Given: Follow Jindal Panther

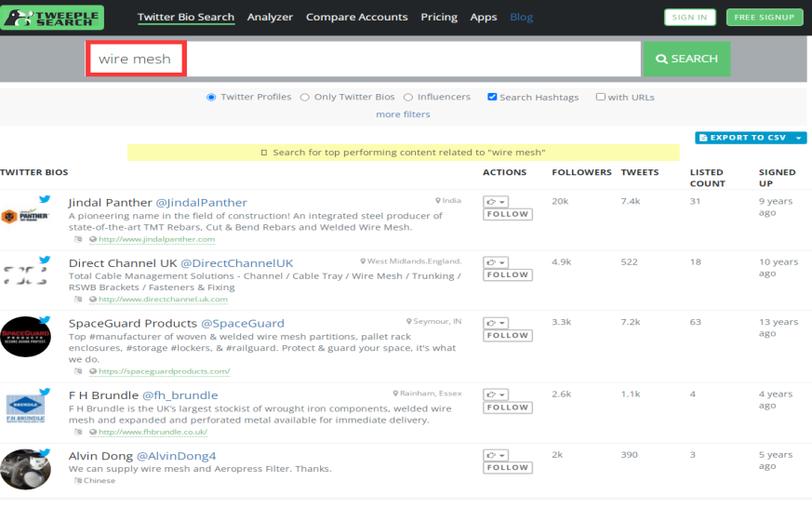Looking at the screenshot, I should 508,214.
